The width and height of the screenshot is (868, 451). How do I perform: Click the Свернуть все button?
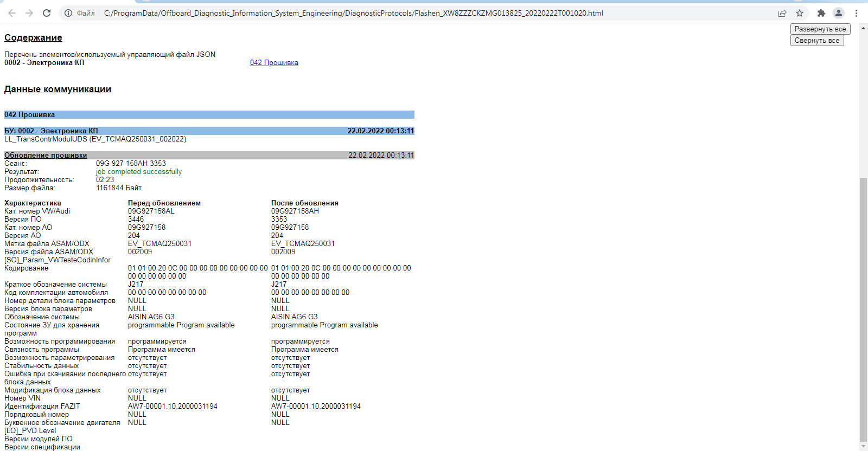(x=817, y=40)
